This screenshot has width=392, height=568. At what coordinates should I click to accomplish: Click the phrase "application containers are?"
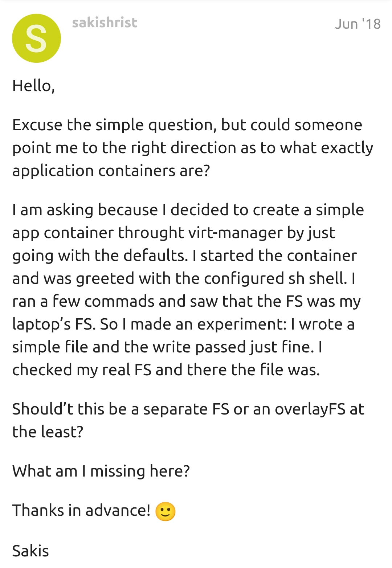(x=111, y=171)
